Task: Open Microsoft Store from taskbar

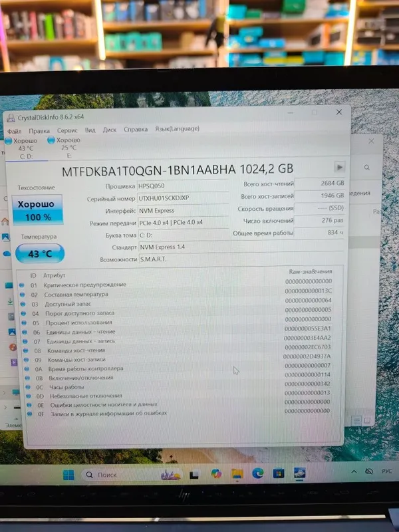Action: (x=279, y=473)
